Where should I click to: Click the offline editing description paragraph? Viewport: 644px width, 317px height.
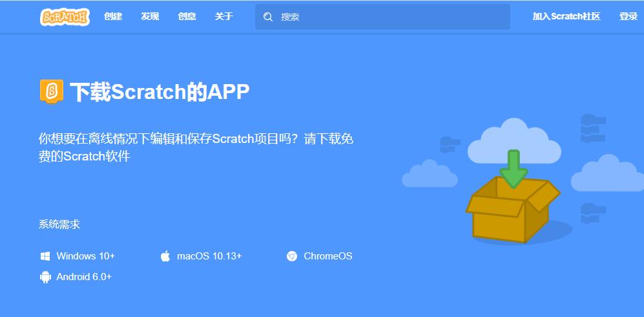(x=196, y=148)
